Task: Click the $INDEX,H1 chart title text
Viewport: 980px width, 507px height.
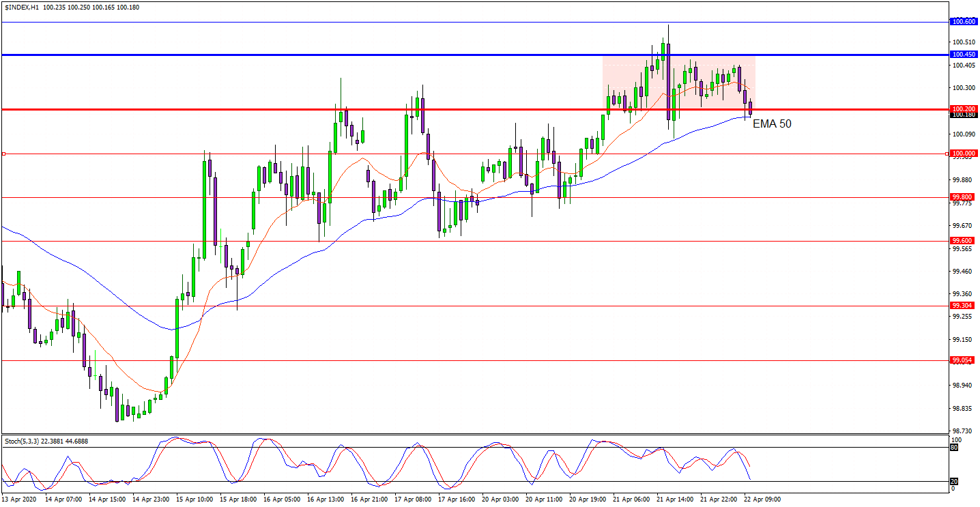Action: tap(21, 7)
